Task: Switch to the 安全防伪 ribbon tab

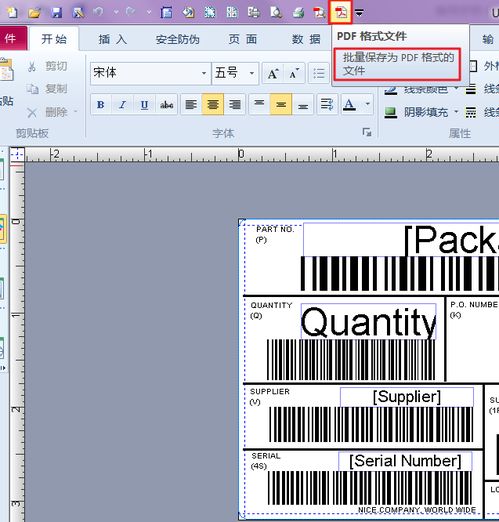Action: [x=177, y=39]
